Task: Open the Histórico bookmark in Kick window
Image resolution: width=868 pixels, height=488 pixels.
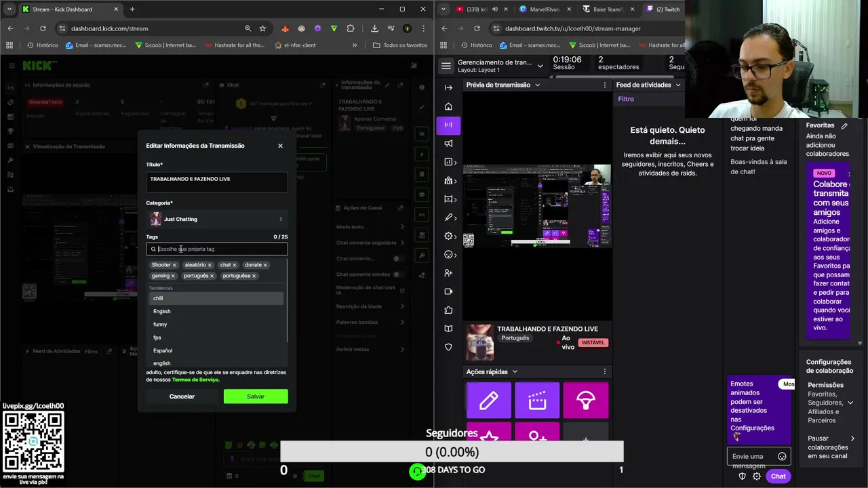Action: (42, 45)
